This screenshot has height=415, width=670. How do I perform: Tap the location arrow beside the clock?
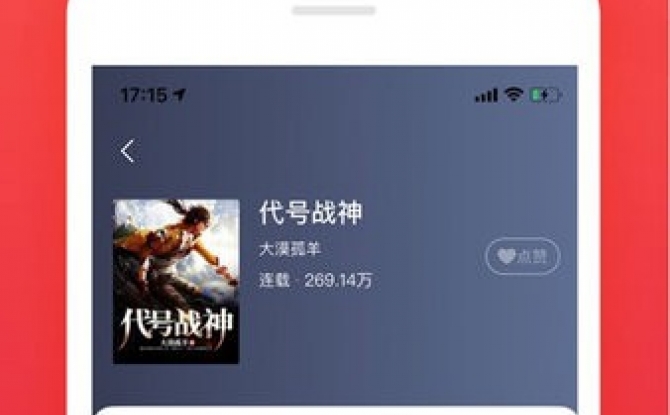pos(180,94)
